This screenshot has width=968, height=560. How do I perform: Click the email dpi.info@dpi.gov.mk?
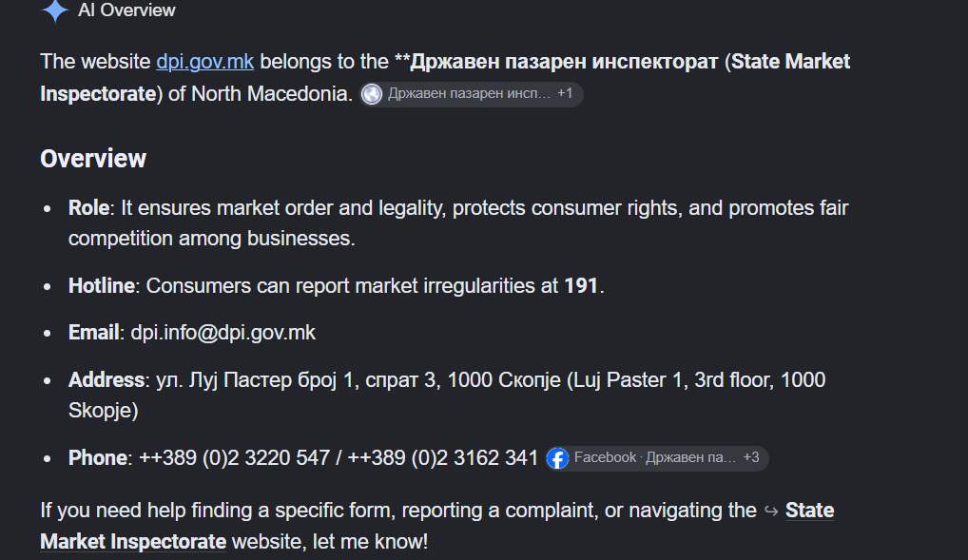tap(223, 333)
